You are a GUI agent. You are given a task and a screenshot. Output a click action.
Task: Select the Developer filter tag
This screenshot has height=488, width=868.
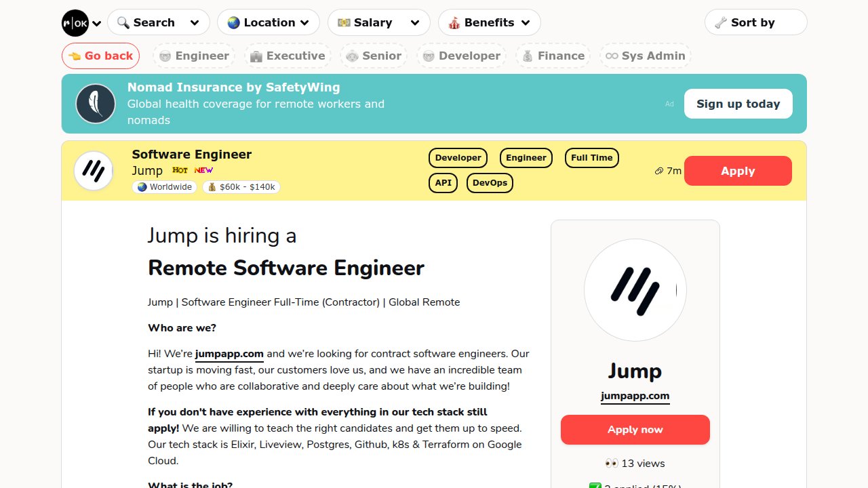pos(461,56)
